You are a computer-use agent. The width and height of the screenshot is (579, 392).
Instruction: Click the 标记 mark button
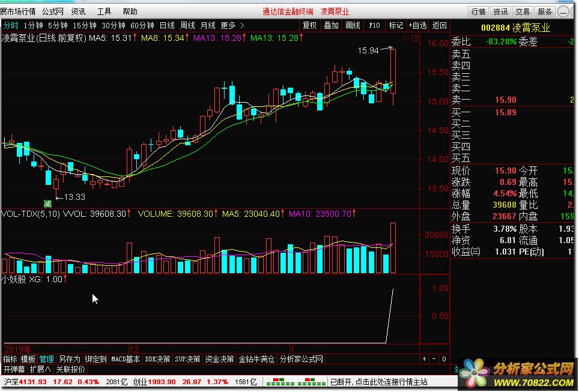coord(396,25)
